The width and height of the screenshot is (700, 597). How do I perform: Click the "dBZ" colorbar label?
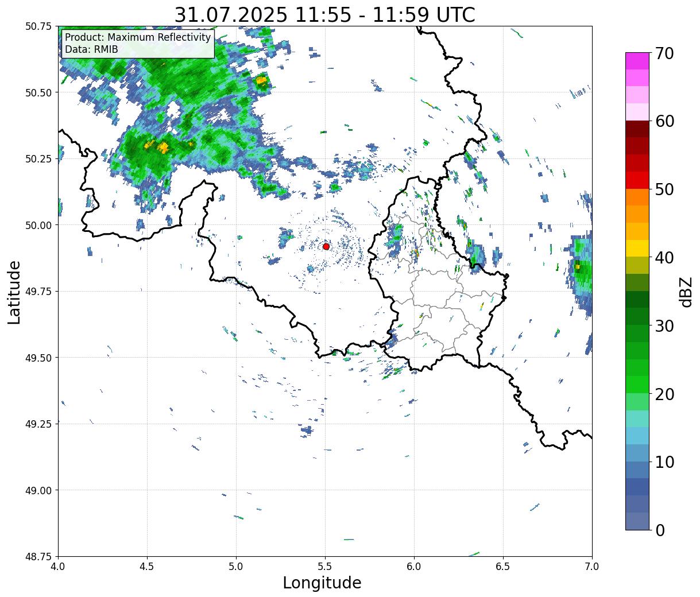685,292
